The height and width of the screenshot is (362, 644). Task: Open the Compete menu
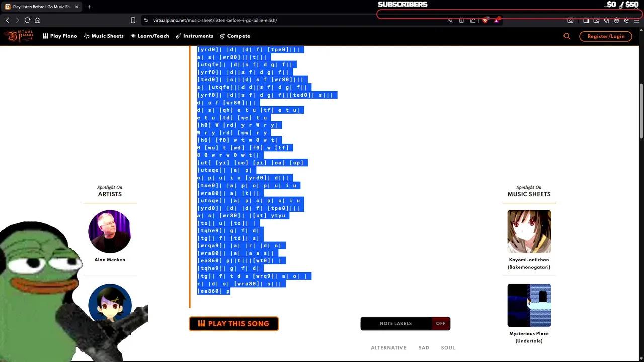click(235, 36)
